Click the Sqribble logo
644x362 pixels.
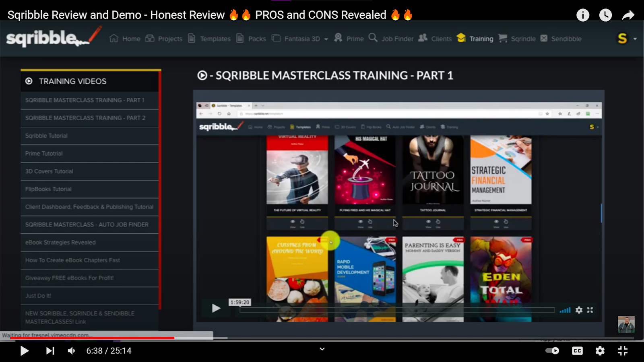pos(54,37)
